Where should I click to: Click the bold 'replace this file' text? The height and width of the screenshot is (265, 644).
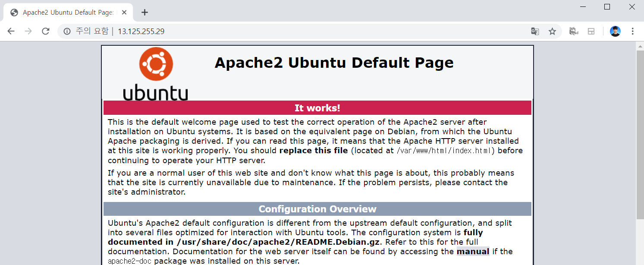pyautogui.click(x=314, y=151)
